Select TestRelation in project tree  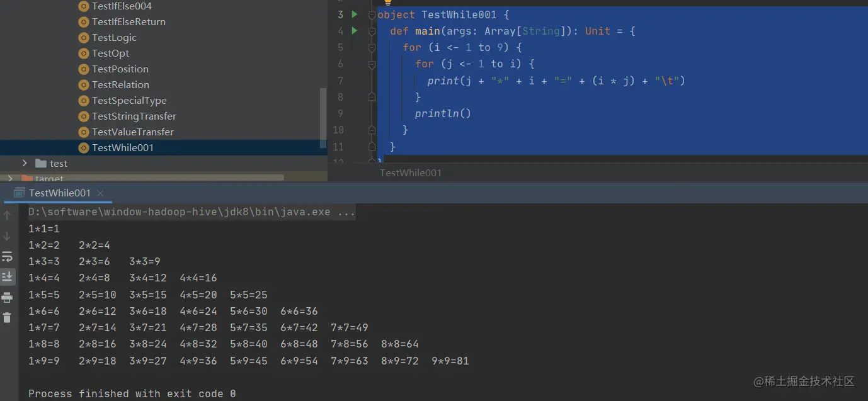pos(120,85)
